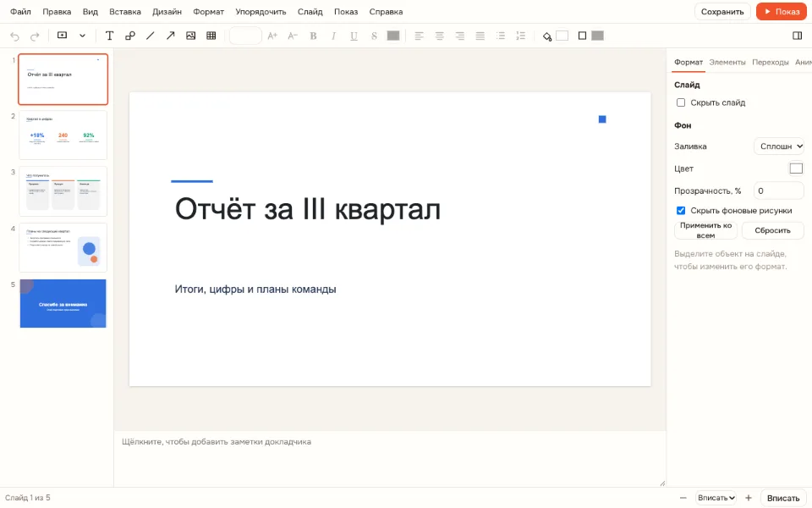Select the Line tool
The width and height of the screenshot is (812, 508).
coord(151,36)
